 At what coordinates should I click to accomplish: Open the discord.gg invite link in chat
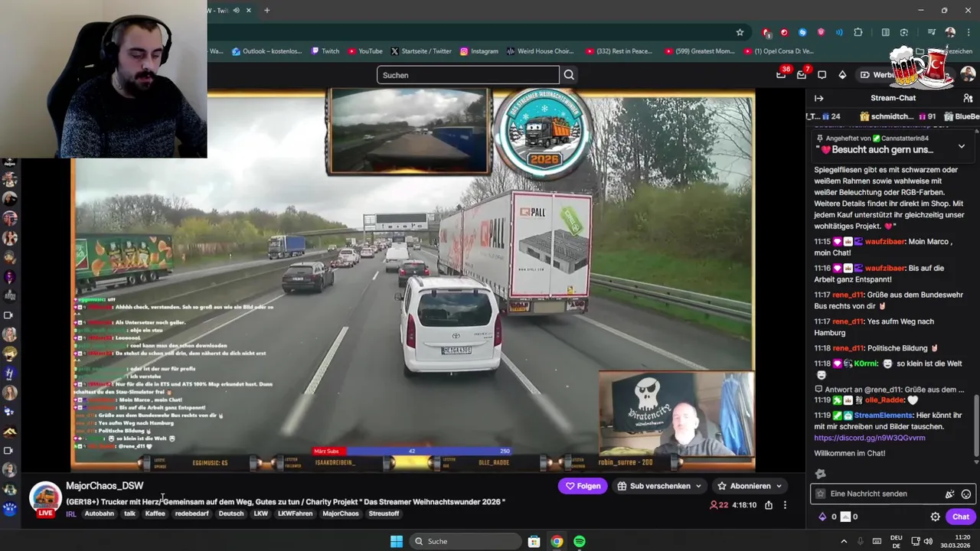pyautogui.click(x=870, y=438)
